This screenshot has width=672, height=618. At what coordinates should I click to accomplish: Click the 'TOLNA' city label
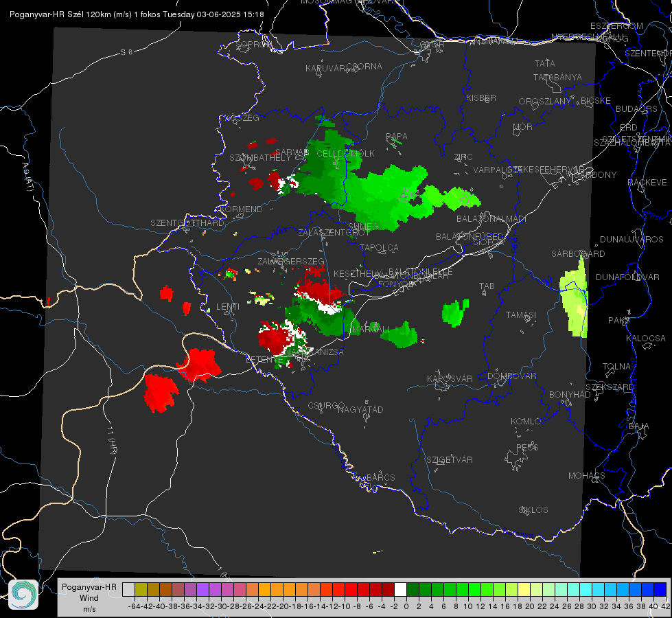coord(616,366)
